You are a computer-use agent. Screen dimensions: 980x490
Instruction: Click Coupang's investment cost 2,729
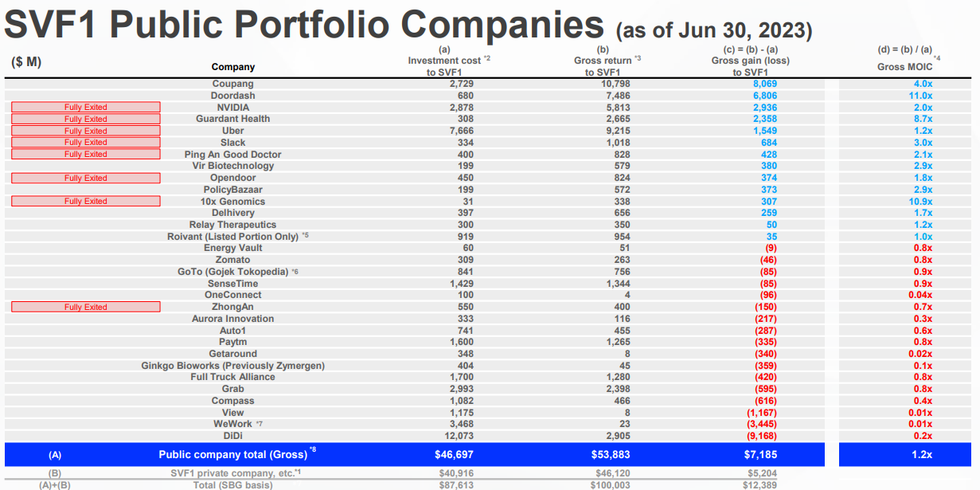461,84
